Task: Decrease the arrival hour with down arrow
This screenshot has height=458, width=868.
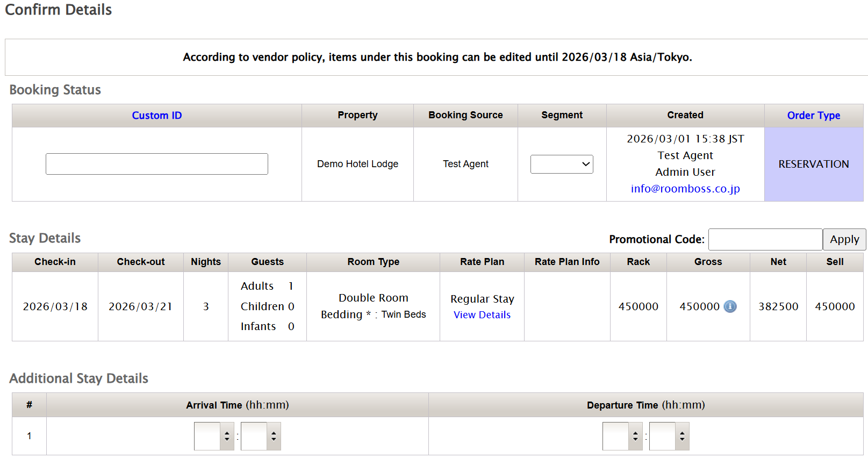Action: (x=227, y=439)
